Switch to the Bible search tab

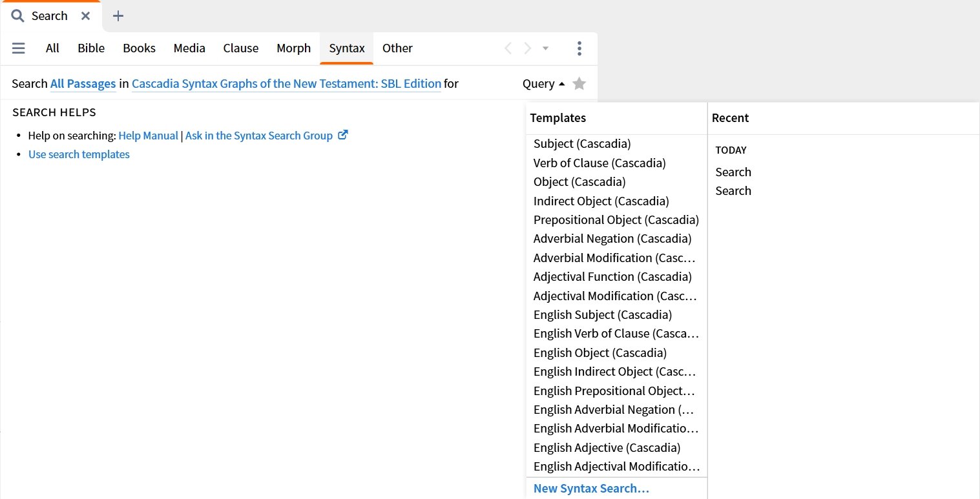[91, 48]
